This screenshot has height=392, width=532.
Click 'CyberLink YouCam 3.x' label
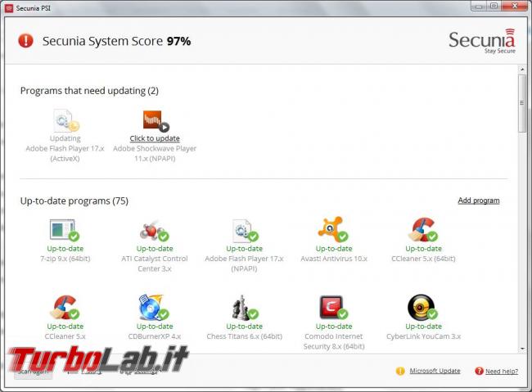coord(423,336)
